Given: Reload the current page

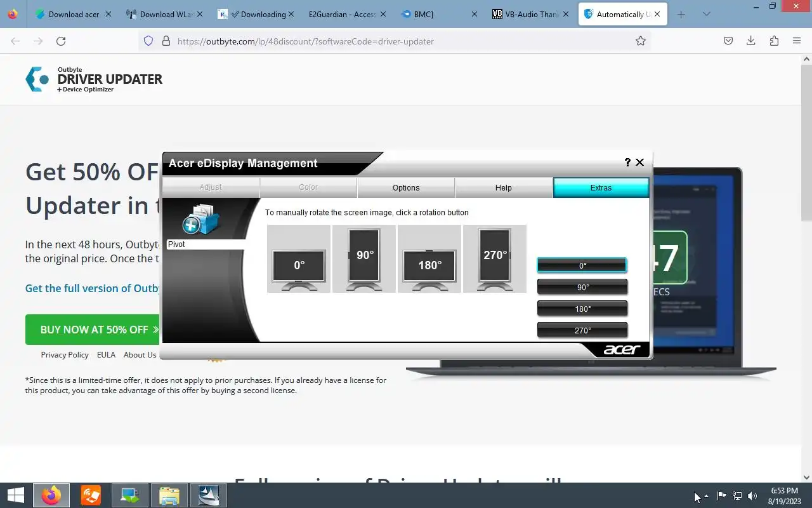Looking at the screenshot, I should (61, 41).
